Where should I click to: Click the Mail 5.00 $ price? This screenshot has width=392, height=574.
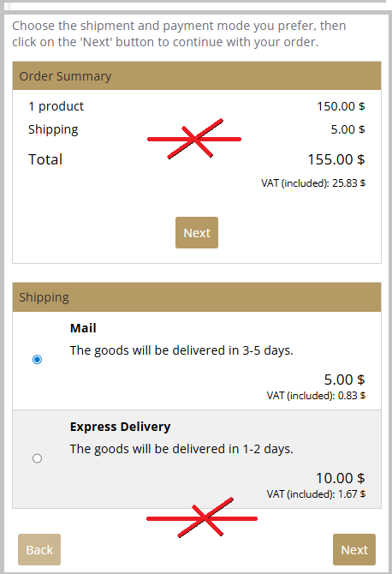344,380
